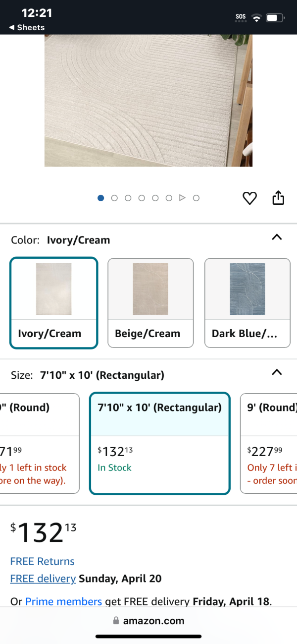Select the 9' (Round) size option

[x=269, y=443]
